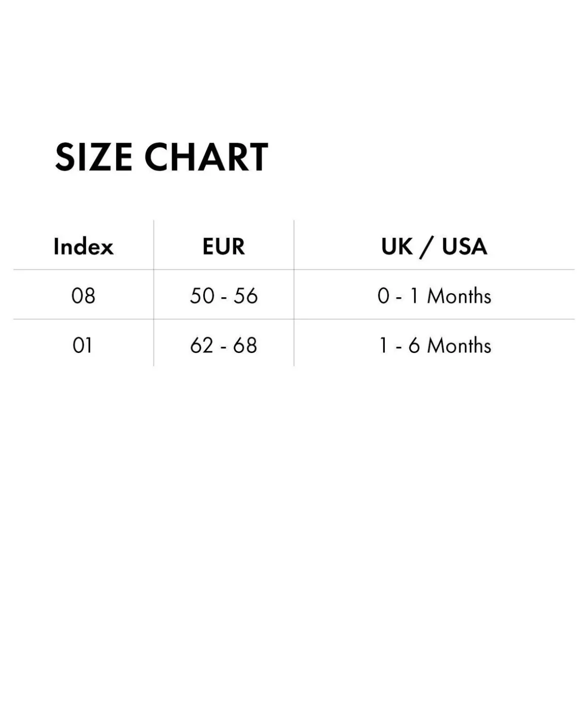Click the 1 - 6 Months cell

click(435, 345)
